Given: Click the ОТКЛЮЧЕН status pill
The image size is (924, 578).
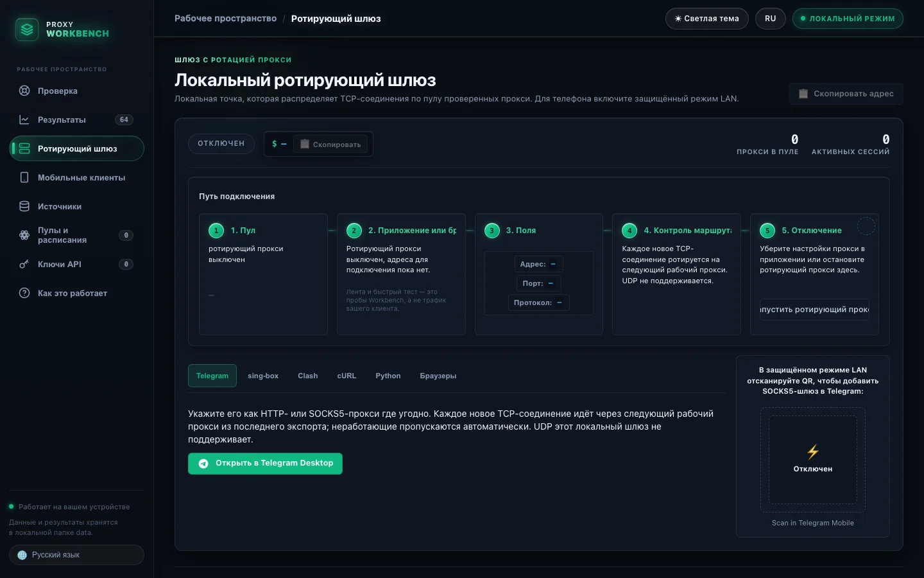Looking at the screenshot, I should tap(221, 144).
